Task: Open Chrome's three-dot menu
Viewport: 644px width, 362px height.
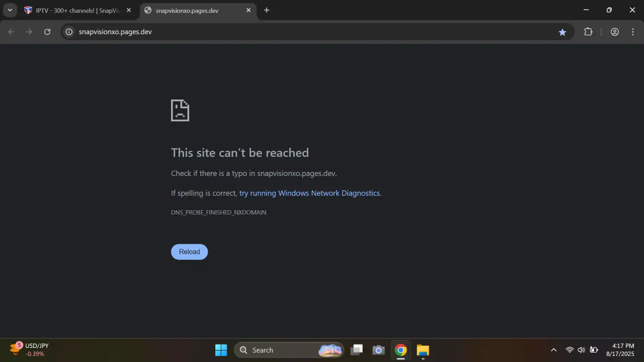Action: (x=633, y=32)
